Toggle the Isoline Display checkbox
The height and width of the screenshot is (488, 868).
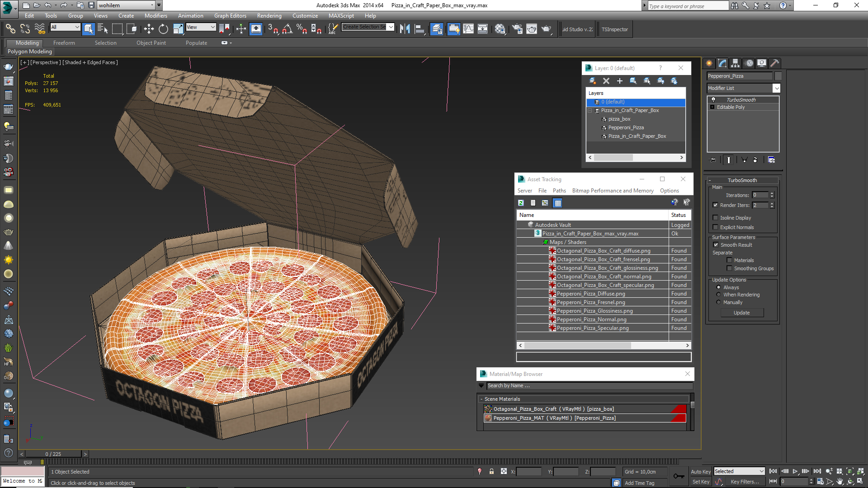[x=715, y=218]
